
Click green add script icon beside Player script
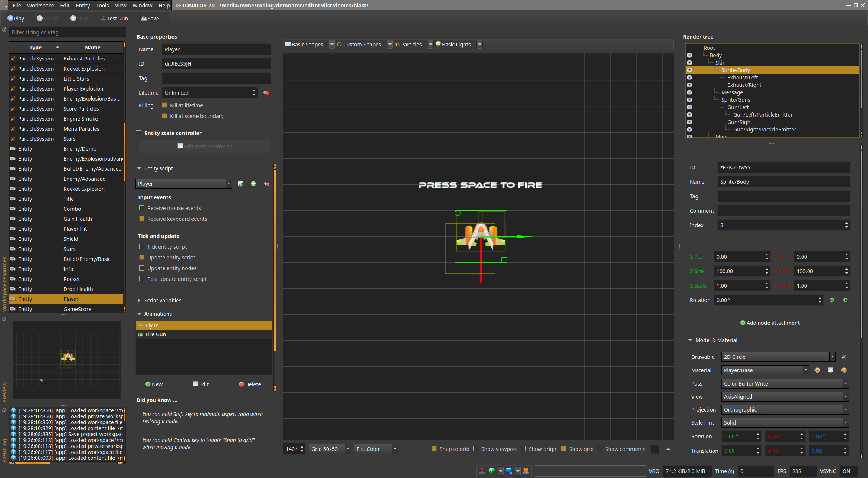point(253,184)
